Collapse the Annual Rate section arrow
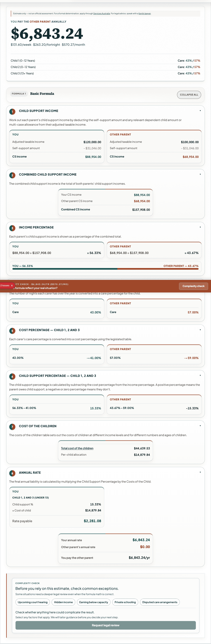The height and width of the screenshot is (644, 211). (200, 472)
